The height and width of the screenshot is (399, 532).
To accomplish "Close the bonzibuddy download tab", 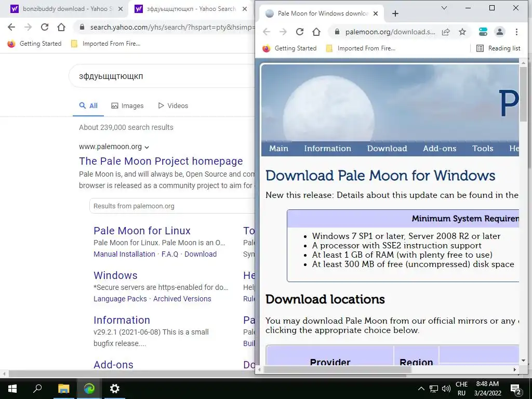I will (121, 9).
